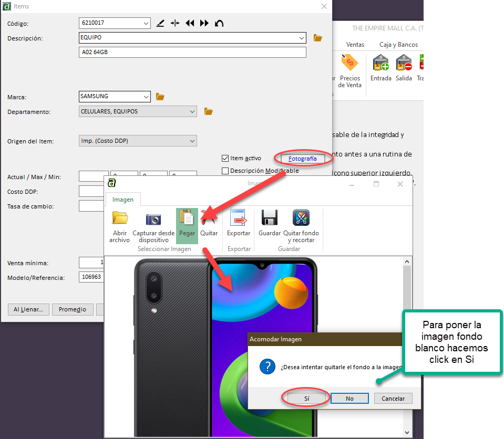Select Quitar fondo y recortar tool
The height and width of the screenshot is (439, 504).
pos(301,218)
